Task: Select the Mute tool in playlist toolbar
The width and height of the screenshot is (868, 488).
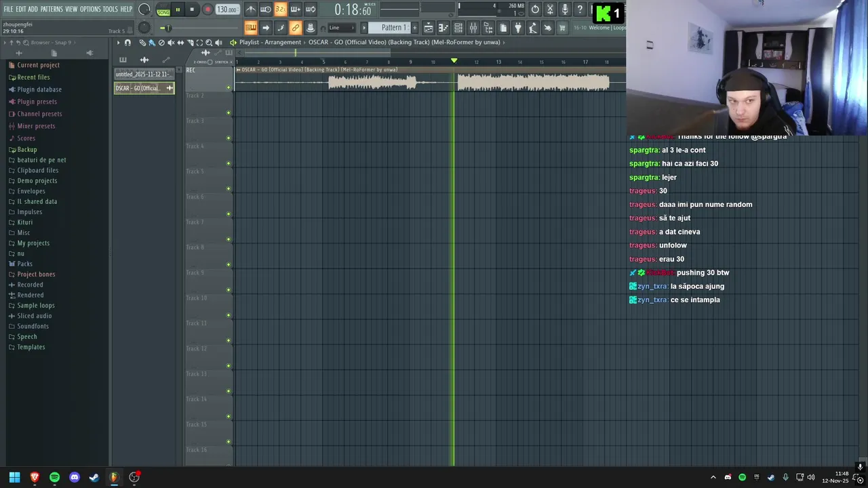Action: pyautogui.click(x=171, y=42)
